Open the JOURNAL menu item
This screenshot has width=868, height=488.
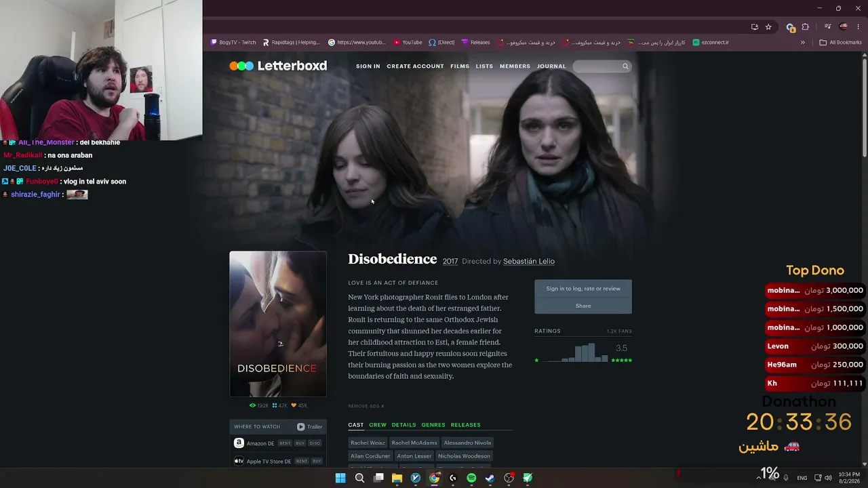[551, 66]
